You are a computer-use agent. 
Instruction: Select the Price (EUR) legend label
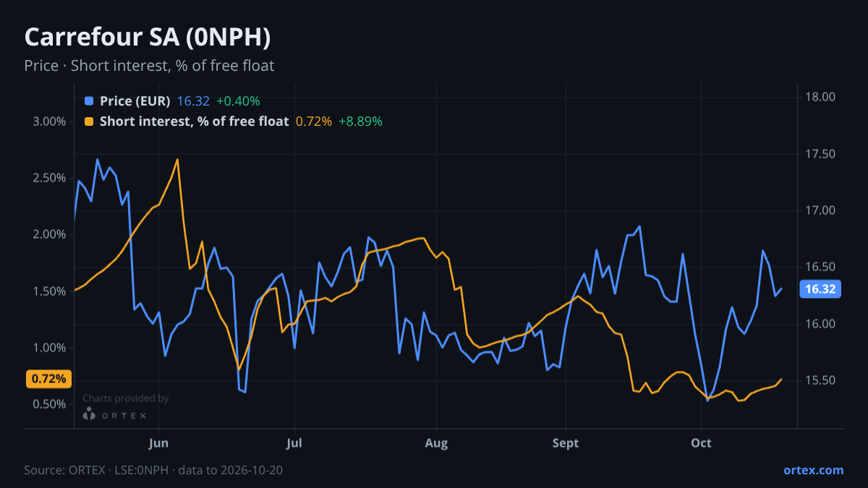pyautogui.click(x=135, y=101)
